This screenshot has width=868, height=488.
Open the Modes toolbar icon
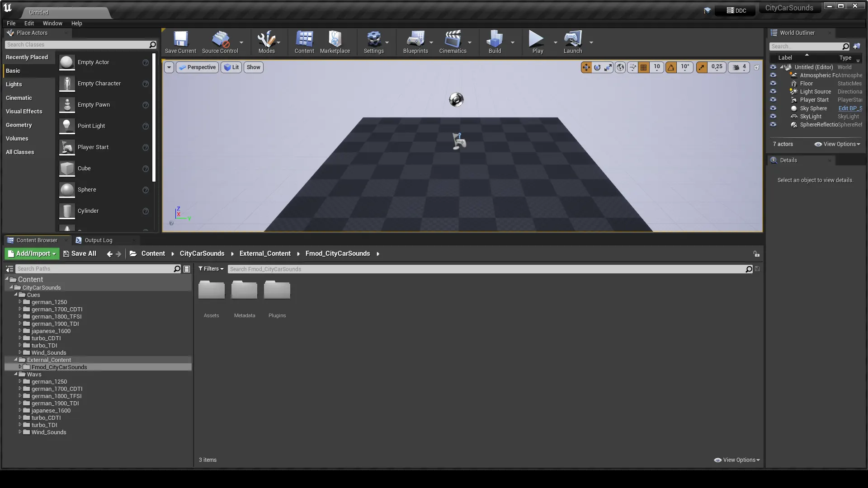[x=266, y=42]
